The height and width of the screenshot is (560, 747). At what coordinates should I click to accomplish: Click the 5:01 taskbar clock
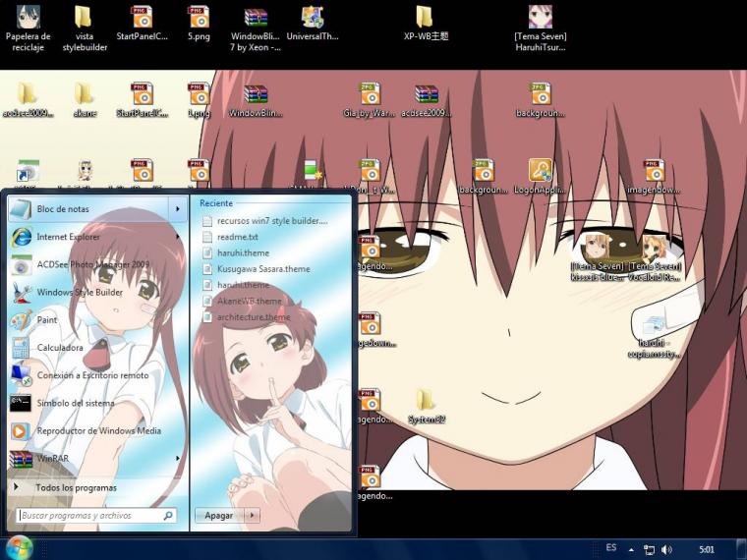(707, 549)
